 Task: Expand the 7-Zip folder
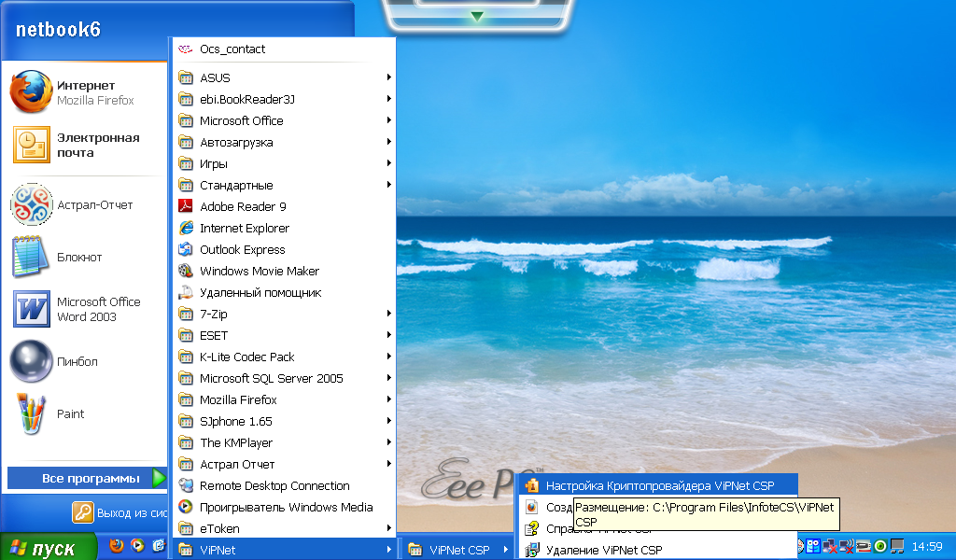tap(284, 314)
